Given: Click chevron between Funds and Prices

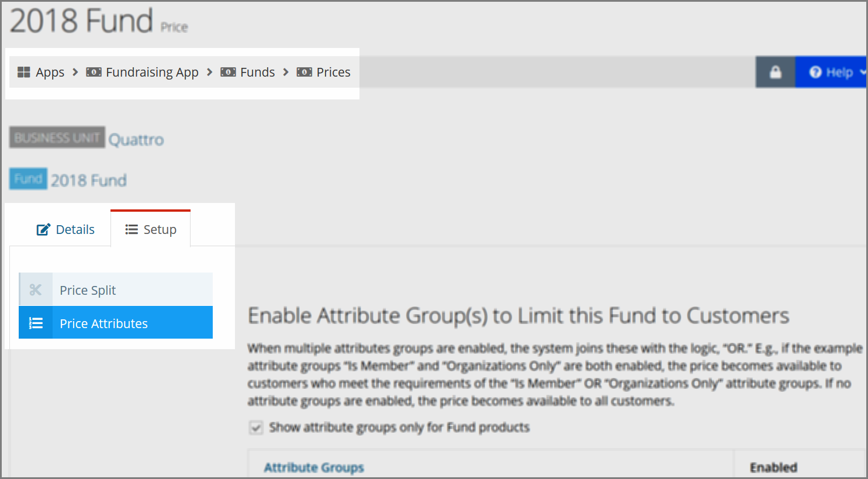Looking at the screenshot, I should click(x=286, y=72).
